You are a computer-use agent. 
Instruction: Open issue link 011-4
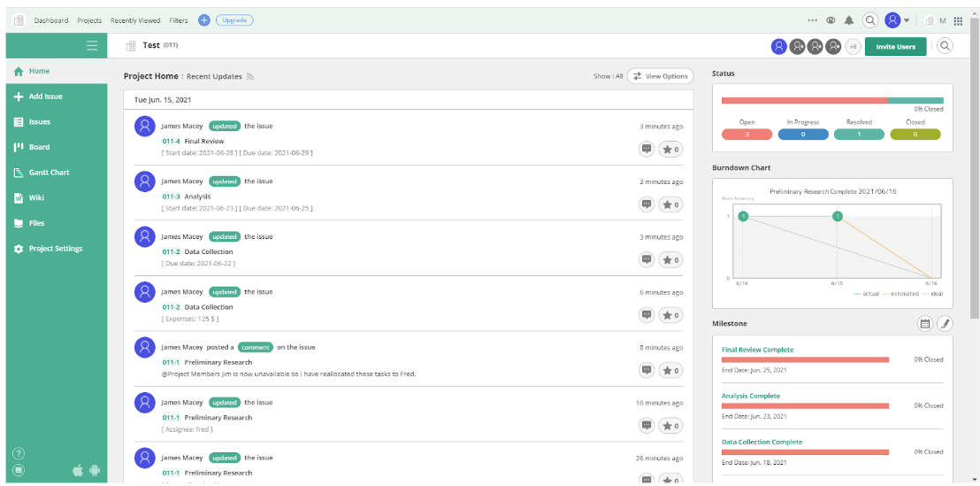point(172,142)
